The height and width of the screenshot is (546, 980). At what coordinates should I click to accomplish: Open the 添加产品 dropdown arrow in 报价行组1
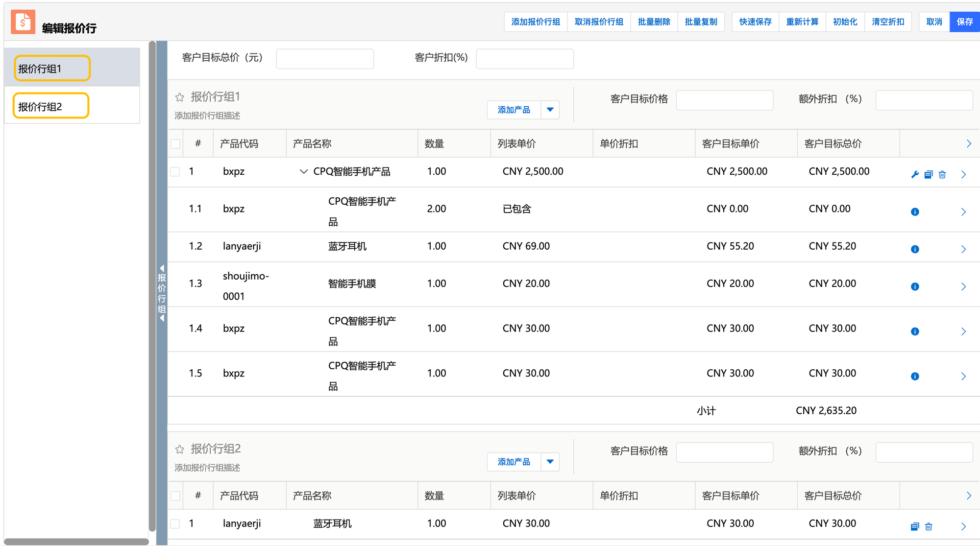[x=550, y=110]
